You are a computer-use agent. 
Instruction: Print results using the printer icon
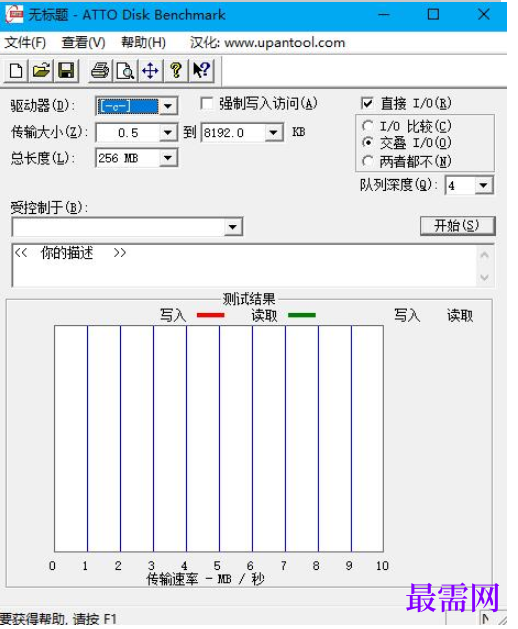[x=100, y=71]
